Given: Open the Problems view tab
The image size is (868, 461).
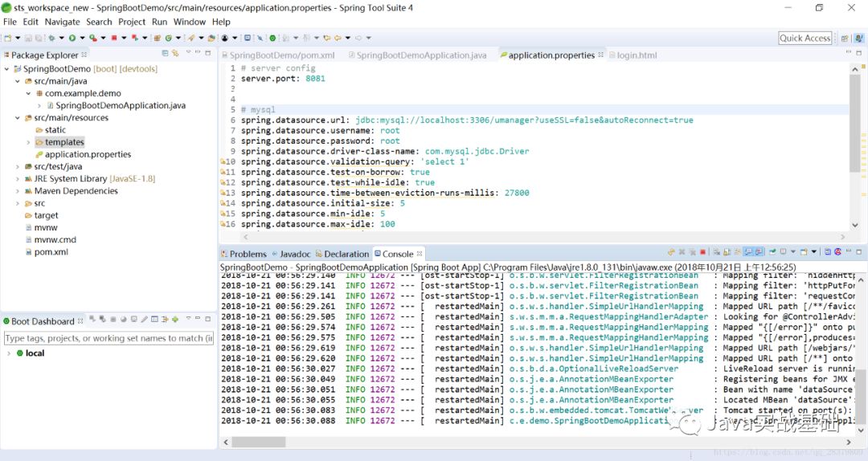Looking at the screenshot, I should click(x=248, y=254).
